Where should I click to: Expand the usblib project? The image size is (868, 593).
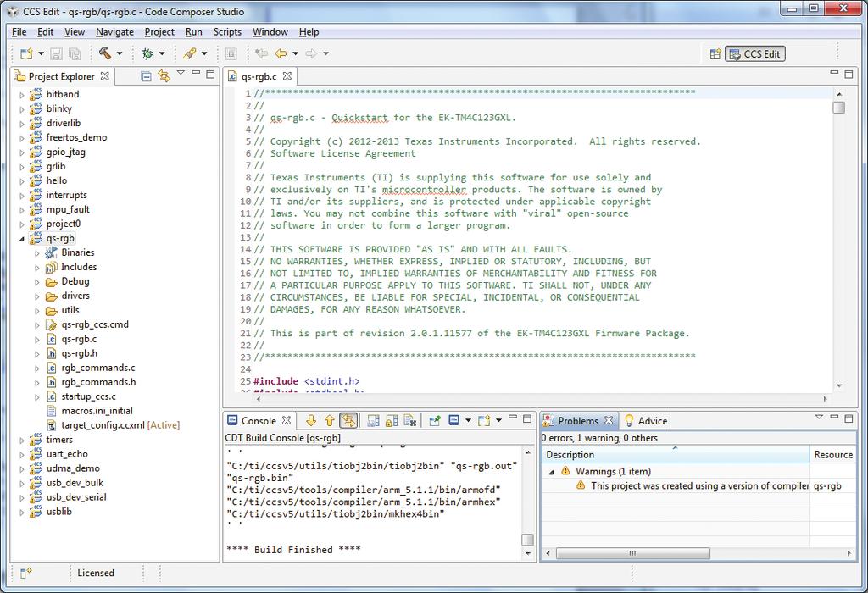coord(22,513)
